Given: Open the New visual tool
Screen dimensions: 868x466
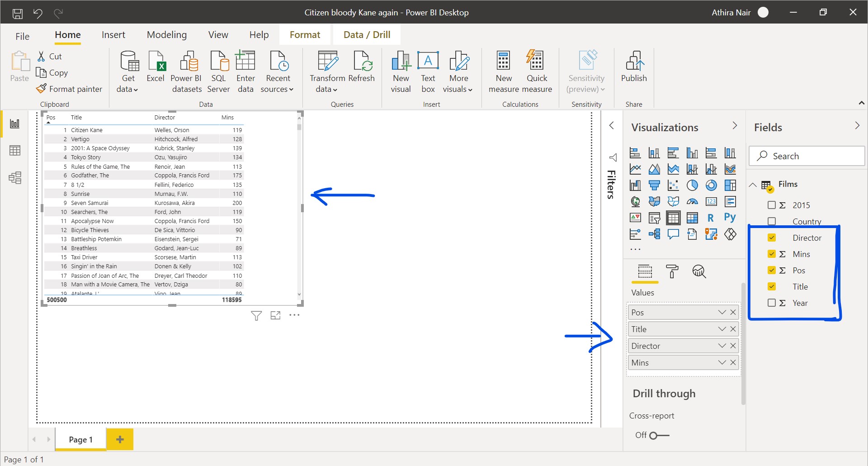Looking at the screenshot, I should pos(401,71).
